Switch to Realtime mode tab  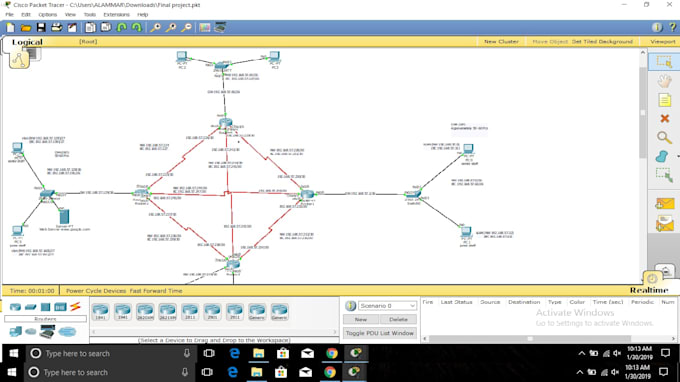click(649, 290)
